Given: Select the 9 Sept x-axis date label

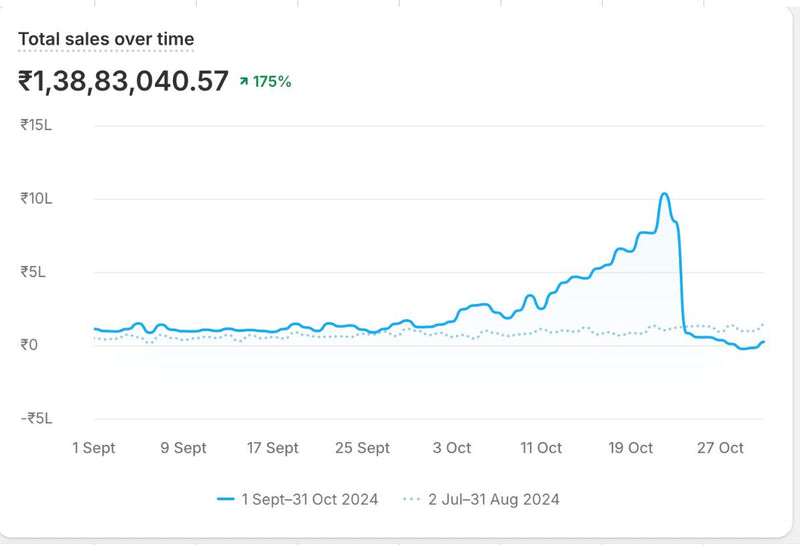Looking at the screenshot, I should pos(183,448).
